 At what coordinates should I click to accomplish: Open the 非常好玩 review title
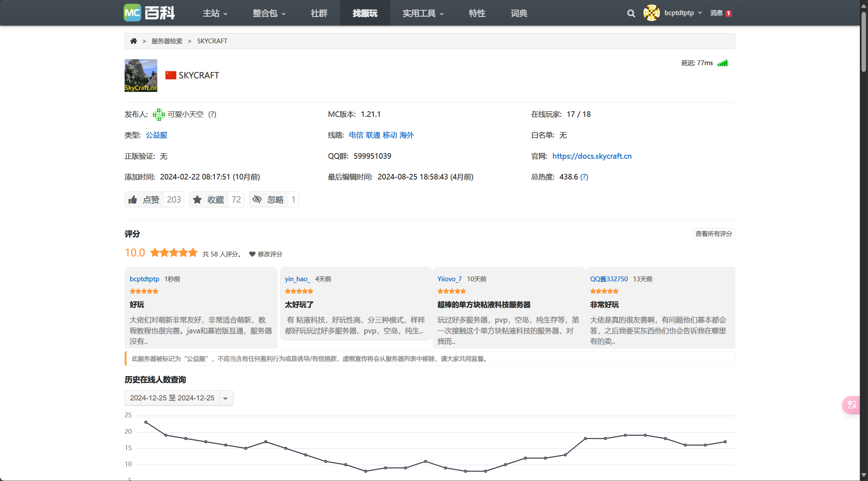coord(604,305)
